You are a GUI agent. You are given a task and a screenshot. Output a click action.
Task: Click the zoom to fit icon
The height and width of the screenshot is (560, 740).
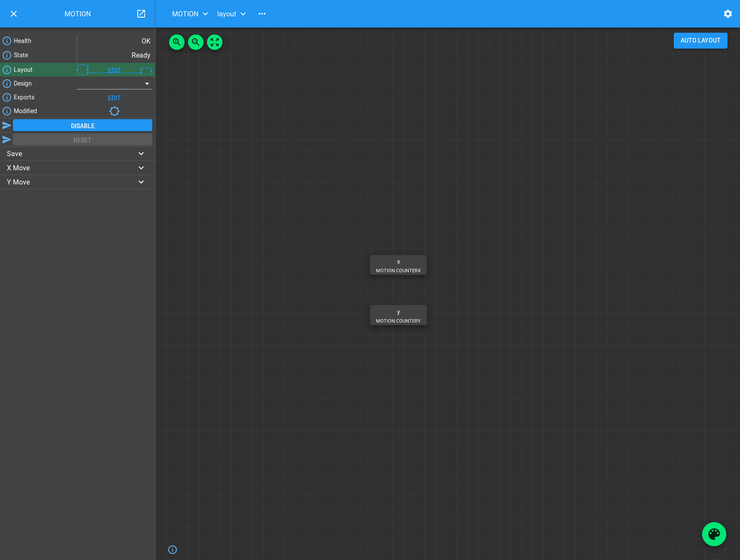(215, 42)
